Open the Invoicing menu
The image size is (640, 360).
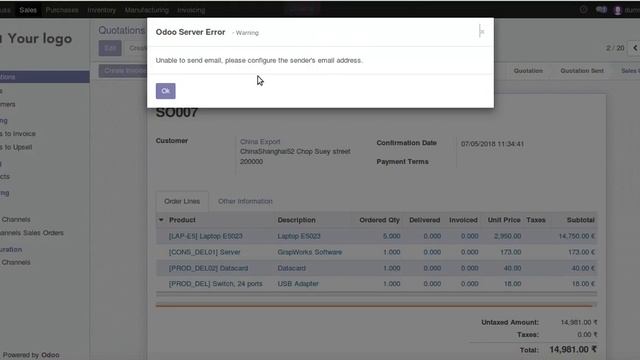click(x=191, y=10)
